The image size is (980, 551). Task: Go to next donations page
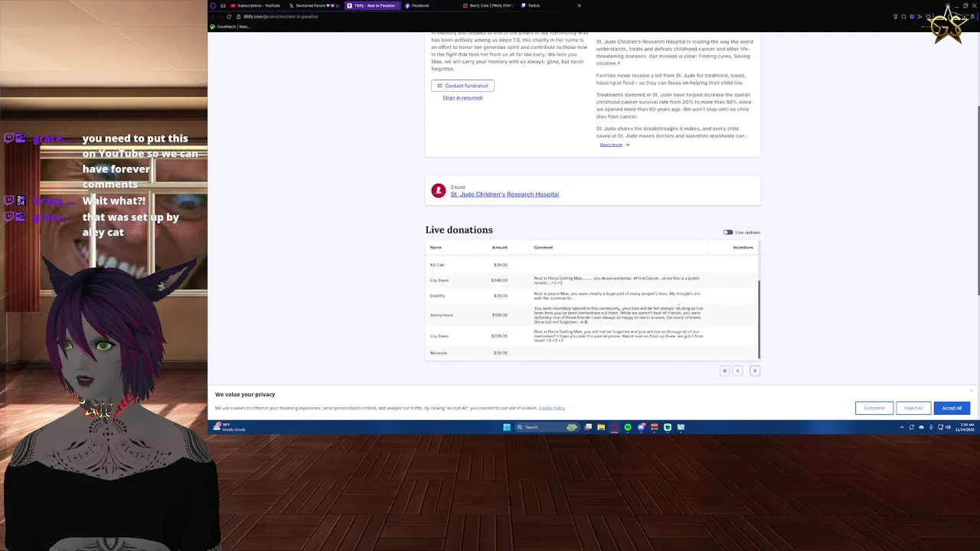[754, 370]
